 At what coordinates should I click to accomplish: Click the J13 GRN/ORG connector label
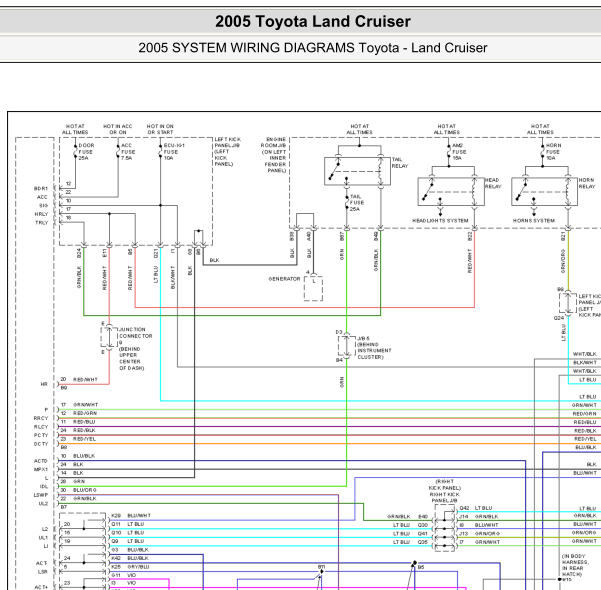(479, 534)
